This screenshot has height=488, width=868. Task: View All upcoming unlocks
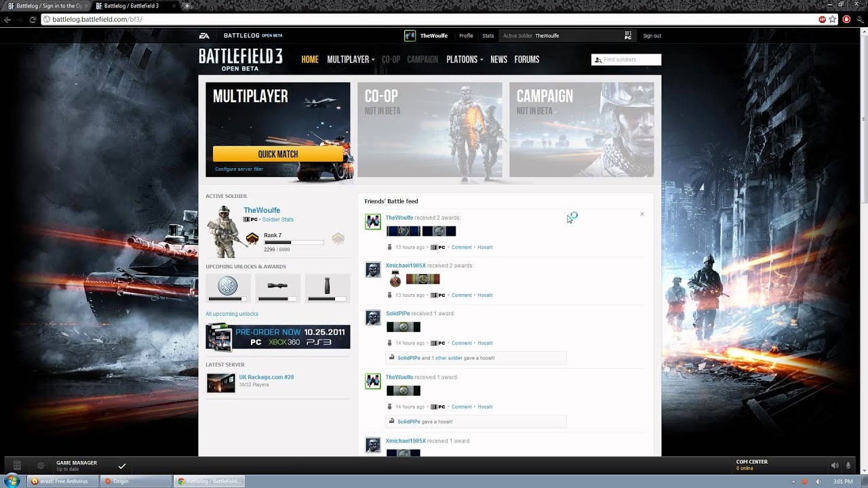[x=232, y=314]
